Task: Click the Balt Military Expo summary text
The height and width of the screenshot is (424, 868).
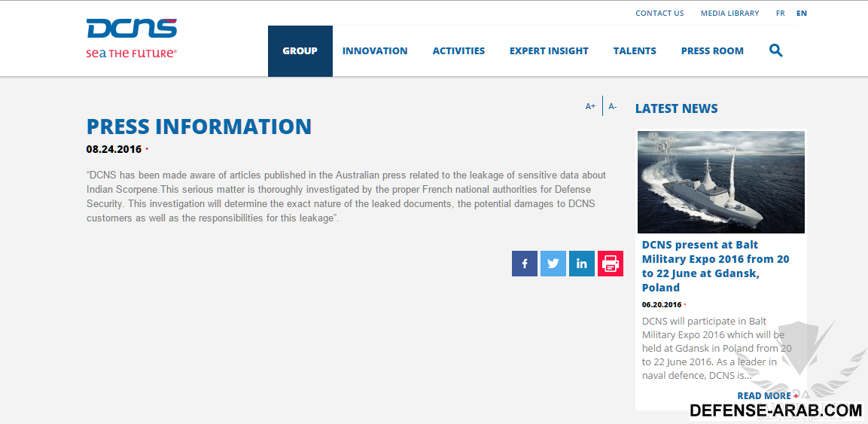Action: pos(717,348)
